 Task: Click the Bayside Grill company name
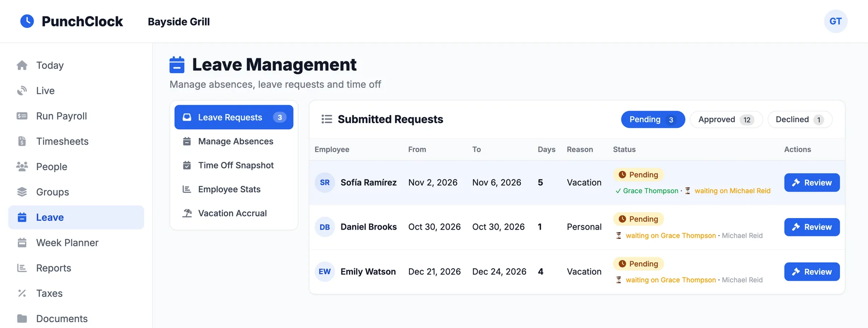coord(179,22)
